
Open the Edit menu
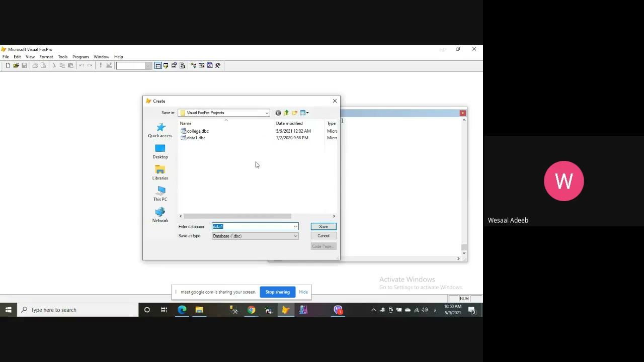point(17,57)
